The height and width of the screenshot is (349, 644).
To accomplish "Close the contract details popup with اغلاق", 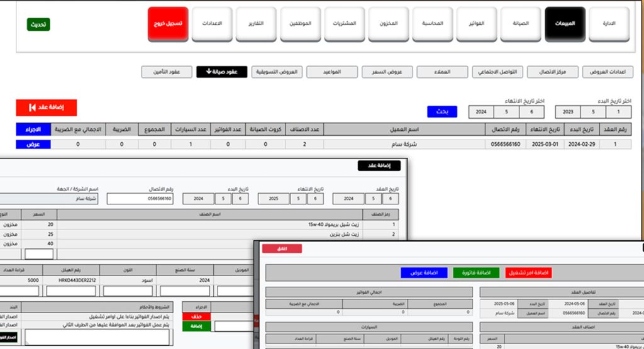I will 282,248.
